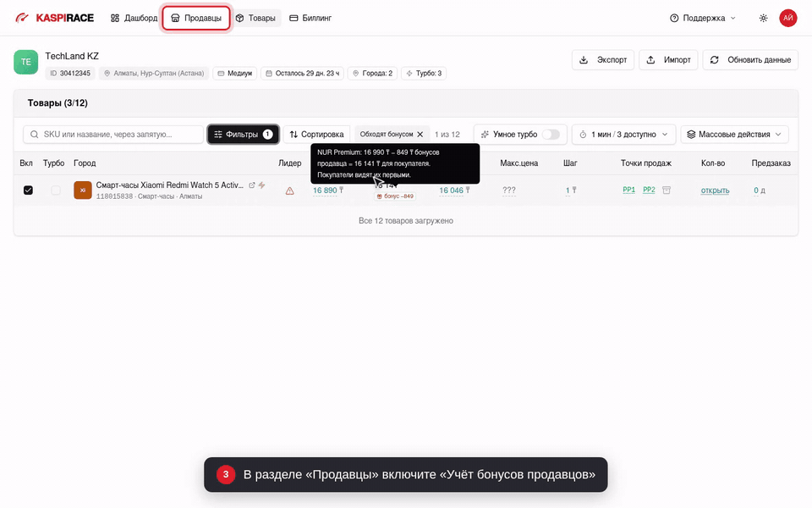Set the ??? max price value
Screen dimensions: 812x508
(509, 190)
